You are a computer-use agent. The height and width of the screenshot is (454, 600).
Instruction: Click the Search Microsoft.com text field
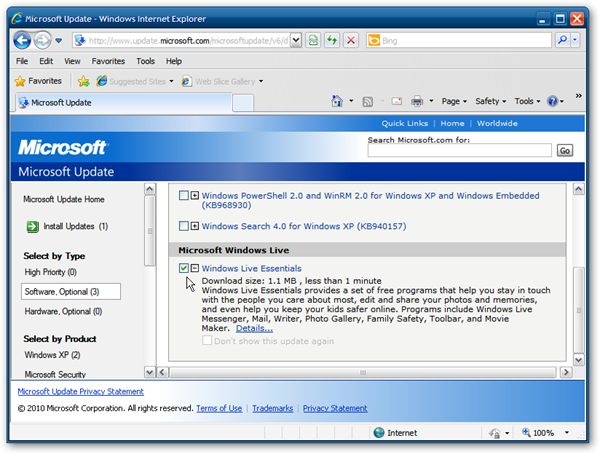pyautogui.click(x=459, y=150)
